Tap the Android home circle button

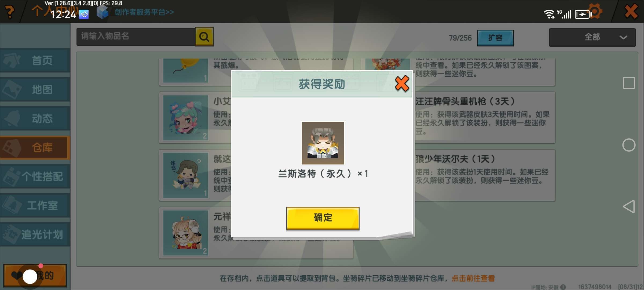[629, 145]
